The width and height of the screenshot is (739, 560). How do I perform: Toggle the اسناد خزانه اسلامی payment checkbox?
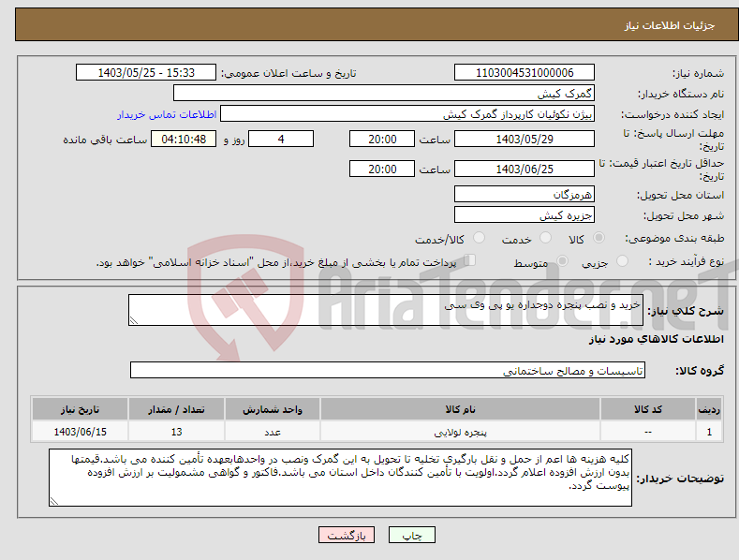[x=470, y=260]
